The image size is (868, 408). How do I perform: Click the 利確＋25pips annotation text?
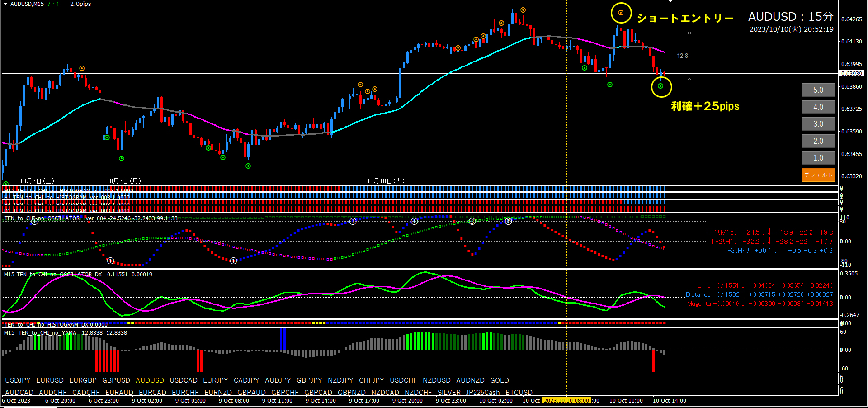click(x=705, y=106)
